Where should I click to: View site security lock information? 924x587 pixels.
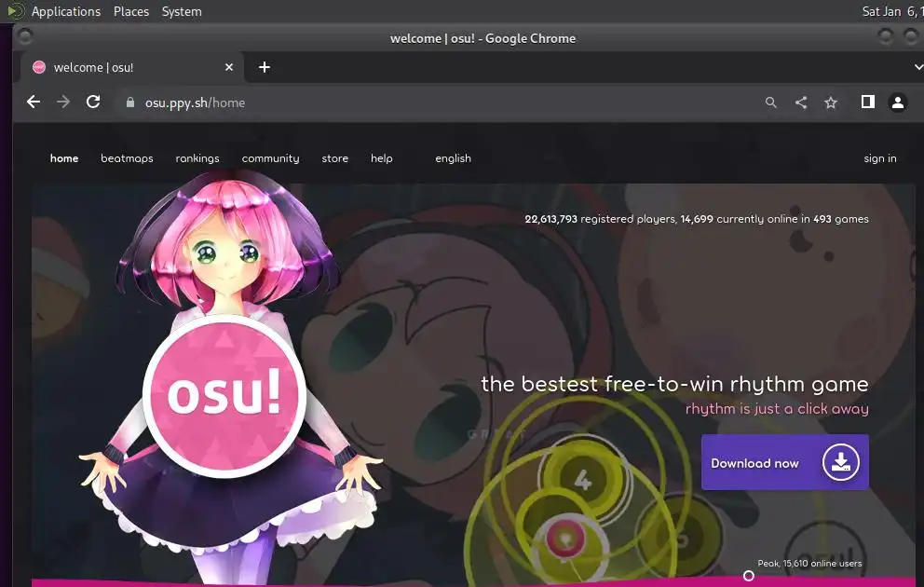click(130, 102)
